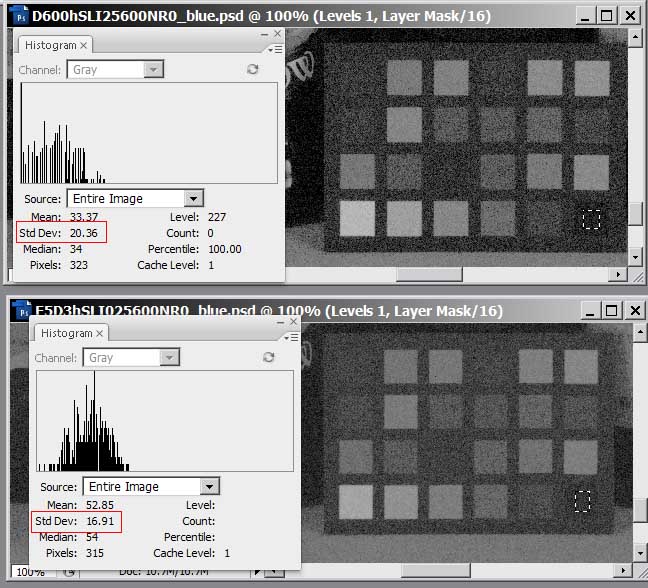Close the Histogram tab in the 5D3 window

click(x=100, y=333)
